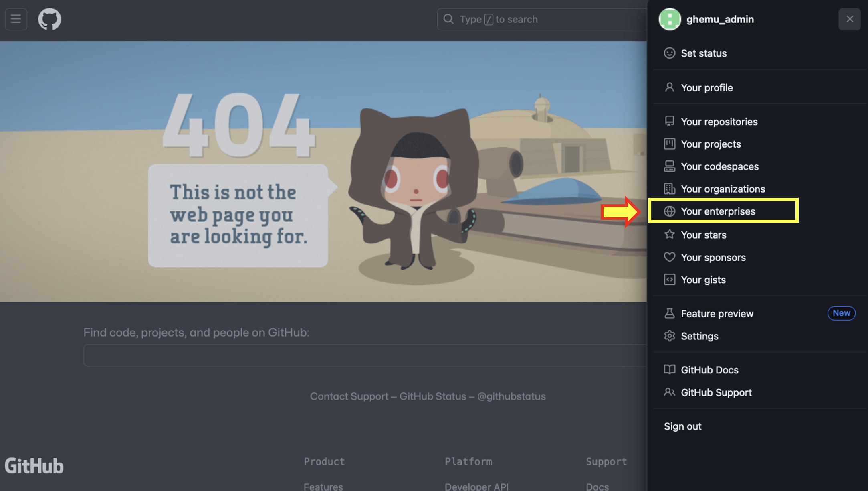This screenshot has height=491, width=868.
Task: Click the smiley Set status icon
Action: 669,53
